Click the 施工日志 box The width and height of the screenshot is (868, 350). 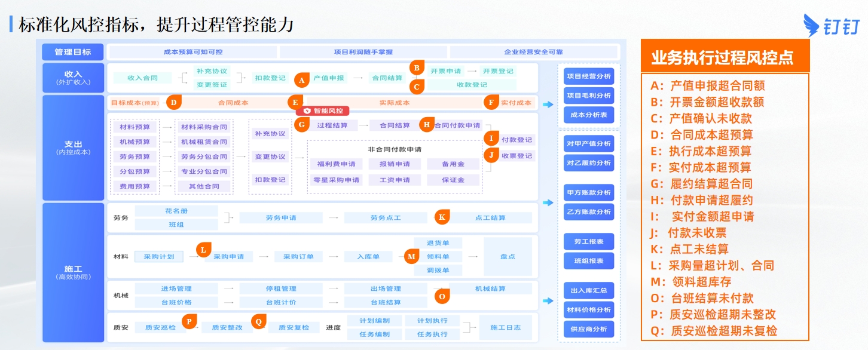tap(505, 327)
